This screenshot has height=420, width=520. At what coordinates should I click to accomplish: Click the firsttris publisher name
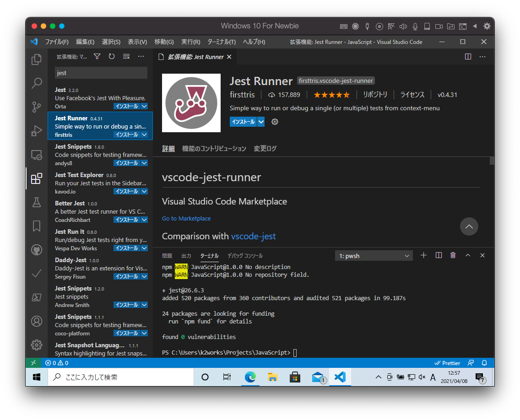243,95
